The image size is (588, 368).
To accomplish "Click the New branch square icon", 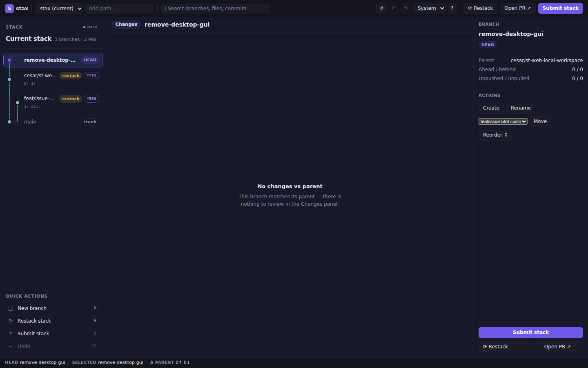I will tap(11, 308).
